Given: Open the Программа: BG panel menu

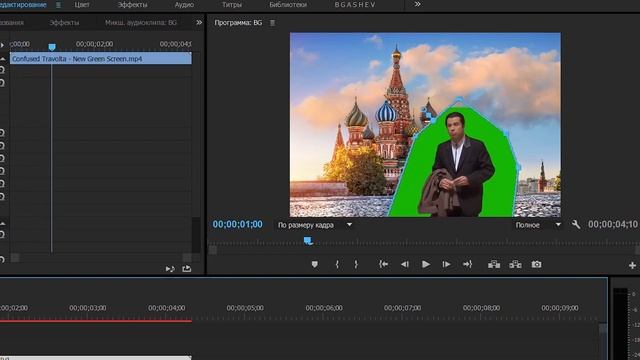Looking at the screenshot, I should tap(272, 23).
